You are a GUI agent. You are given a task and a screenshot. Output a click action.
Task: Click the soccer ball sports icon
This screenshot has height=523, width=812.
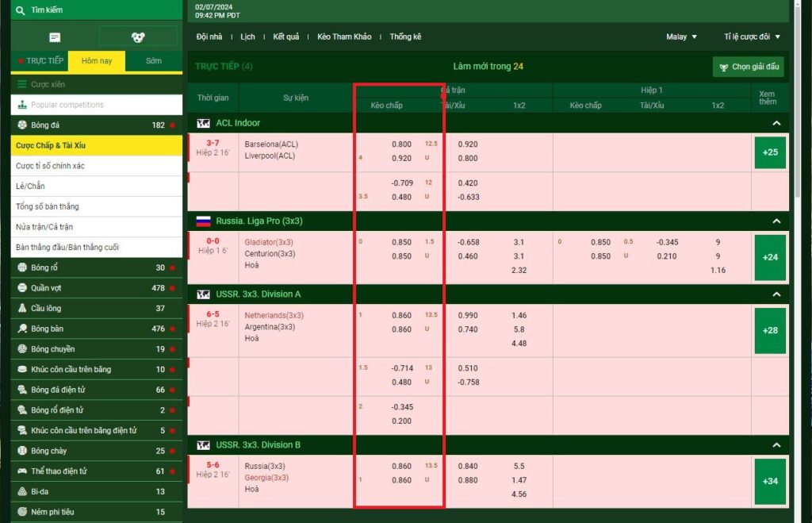click(138, 37)
